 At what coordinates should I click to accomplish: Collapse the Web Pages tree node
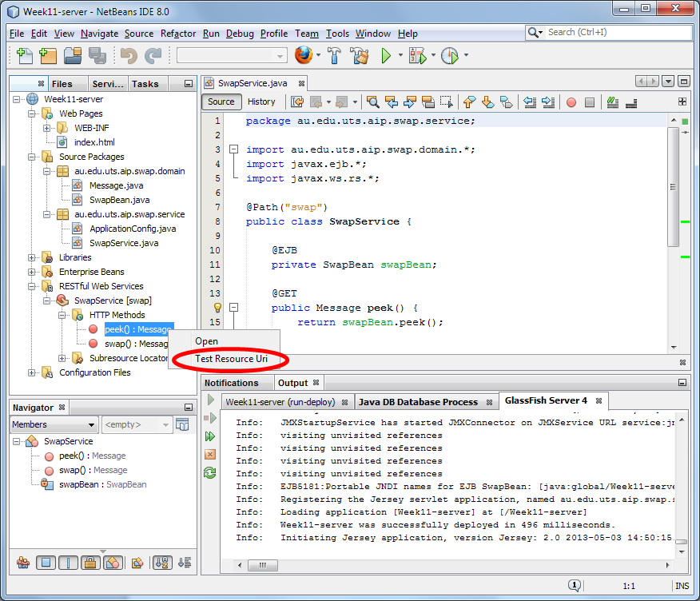(x=33, y=113)
